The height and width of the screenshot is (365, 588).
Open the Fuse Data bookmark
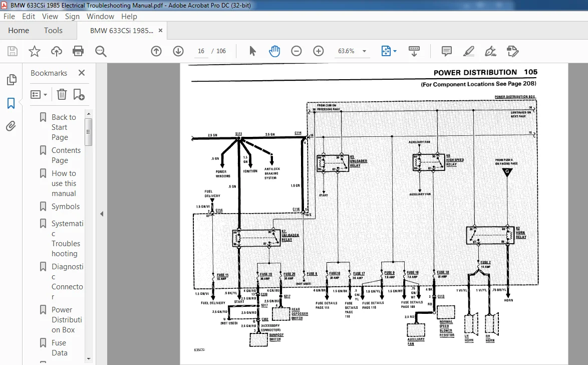(59, 348)
